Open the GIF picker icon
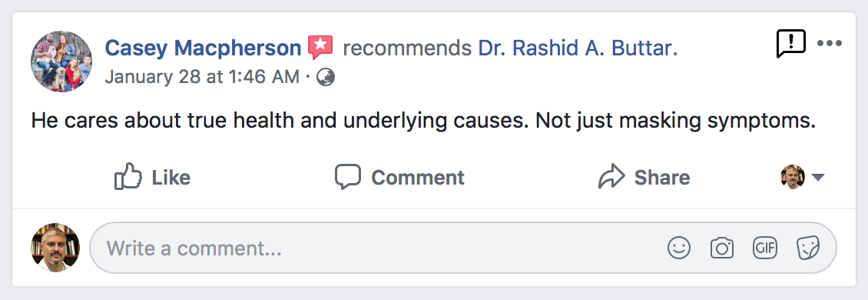 tap(765, 248)
